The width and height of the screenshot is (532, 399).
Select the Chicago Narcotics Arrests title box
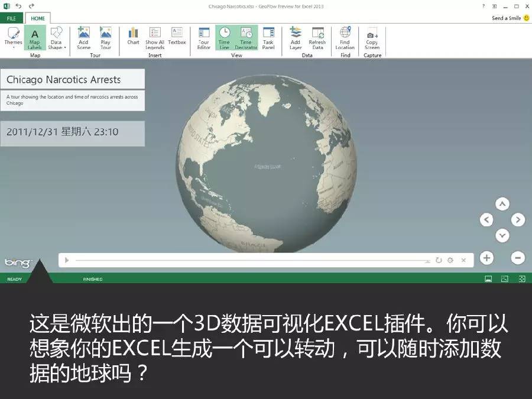[x=73, y=79]
